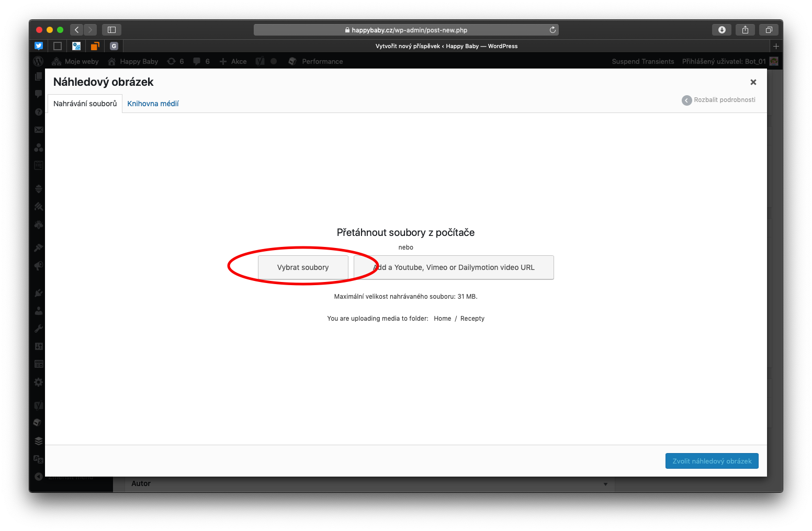Expand the Autor dropdown arrow
This screenshot has height=531, width=812.
point(605,484)
